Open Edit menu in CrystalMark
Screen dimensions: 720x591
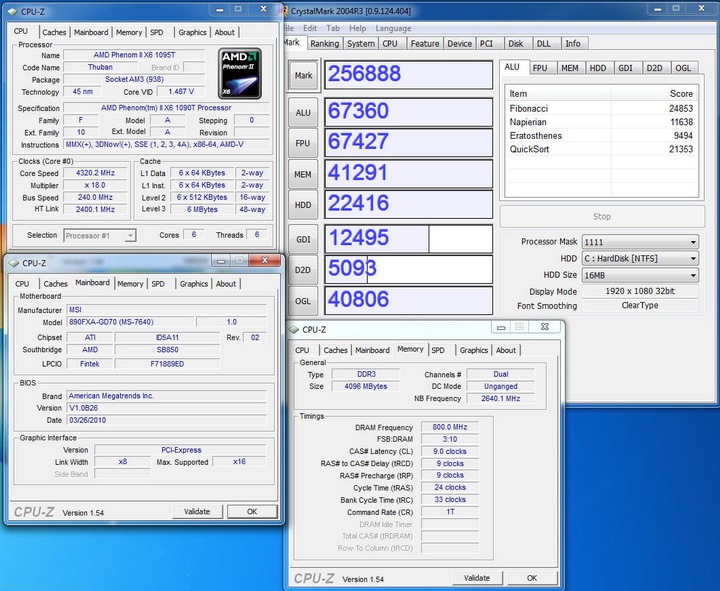(x=309, y=28)
